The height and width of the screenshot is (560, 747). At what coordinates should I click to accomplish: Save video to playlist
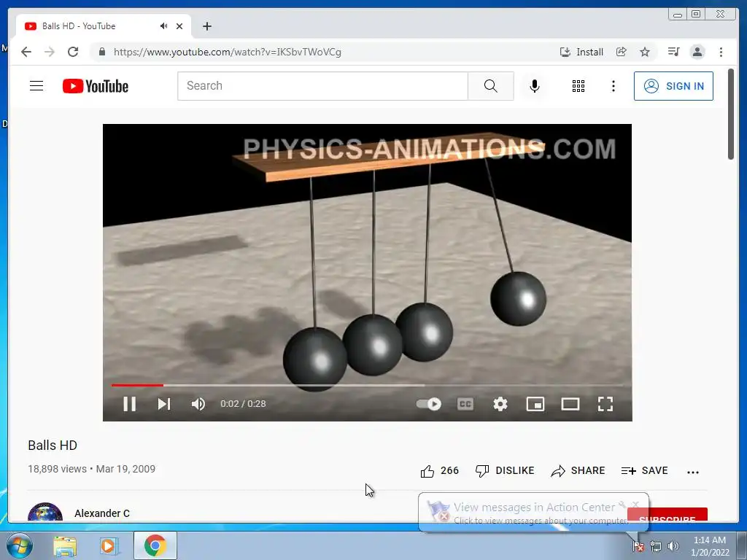click(645, 470)
